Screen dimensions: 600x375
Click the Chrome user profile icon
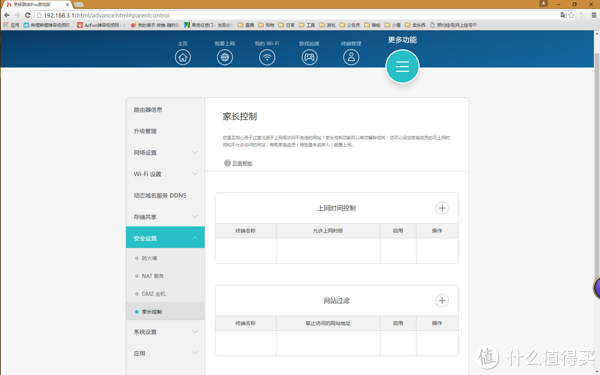click(543, 3)
